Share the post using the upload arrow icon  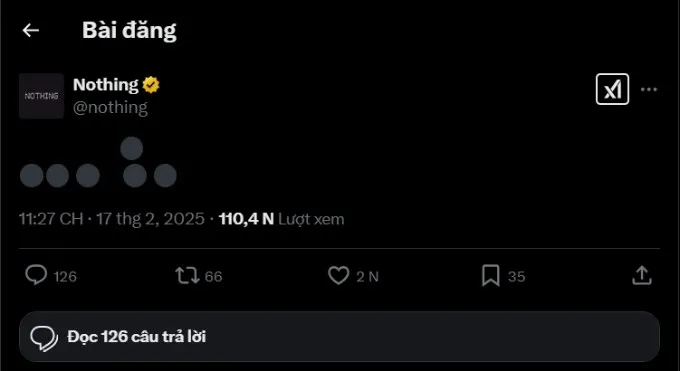pyautogui.click(x=642, y=276)
